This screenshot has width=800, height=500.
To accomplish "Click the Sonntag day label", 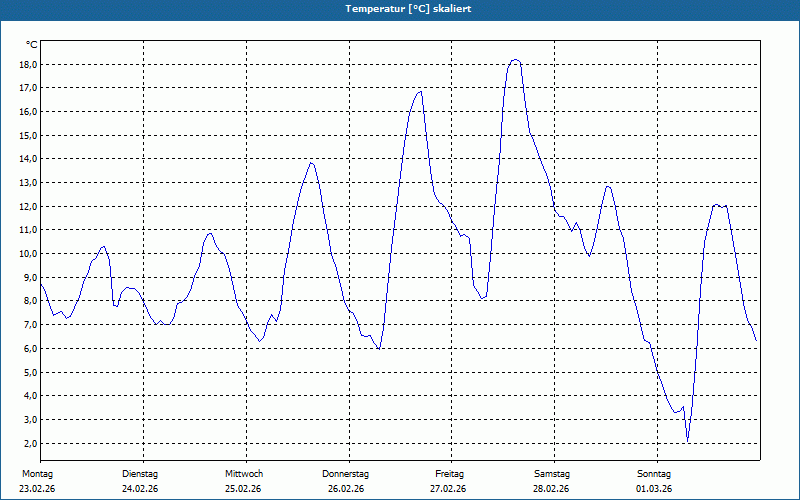I will tap(654, 474).
